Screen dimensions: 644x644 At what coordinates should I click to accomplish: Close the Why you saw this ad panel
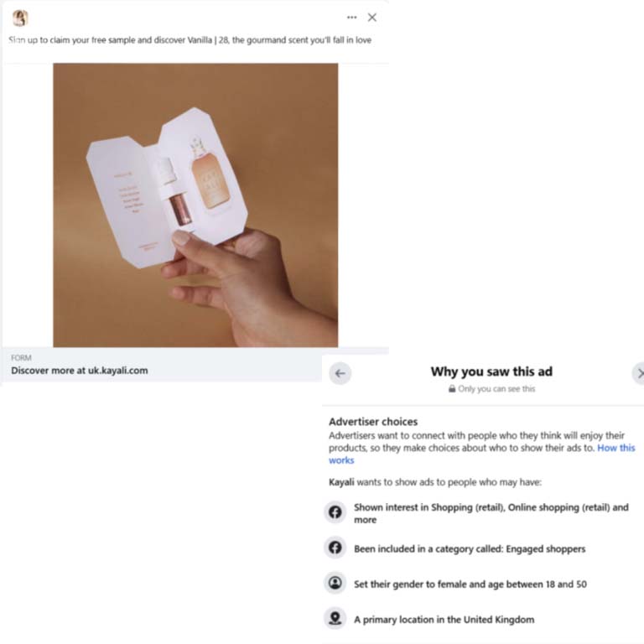click(x=639, y=373)
